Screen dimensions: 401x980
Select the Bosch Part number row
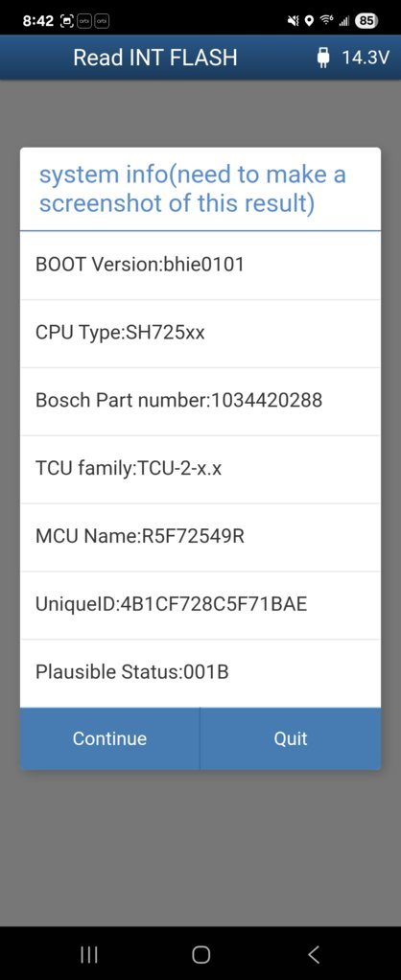(200, 401)
